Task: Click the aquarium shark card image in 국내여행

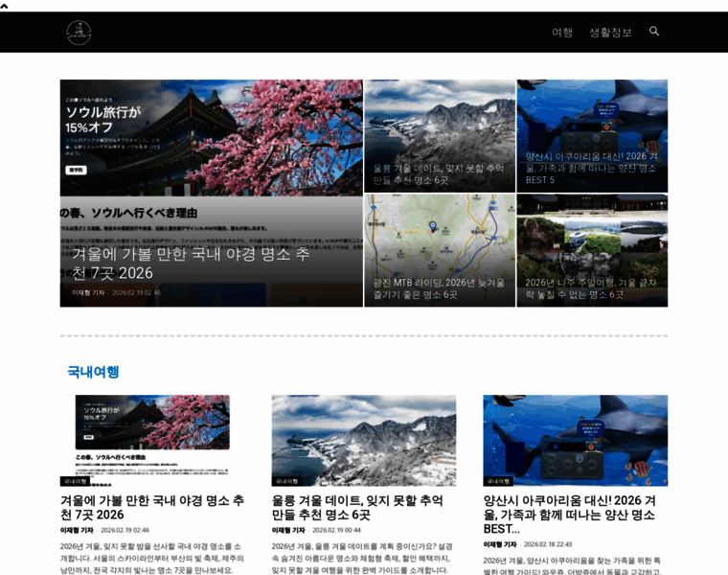Action: tap(576, 440)
